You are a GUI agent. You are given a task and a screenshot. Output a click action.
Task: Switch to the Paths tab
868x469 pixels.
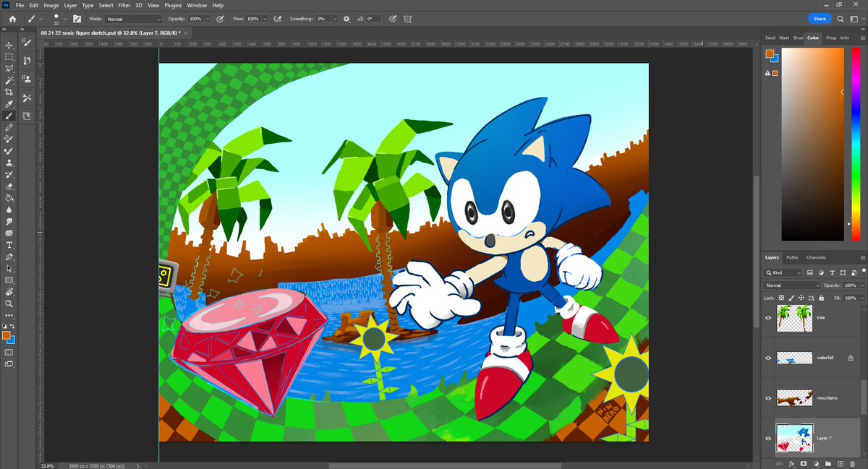[x=793, y=257]
